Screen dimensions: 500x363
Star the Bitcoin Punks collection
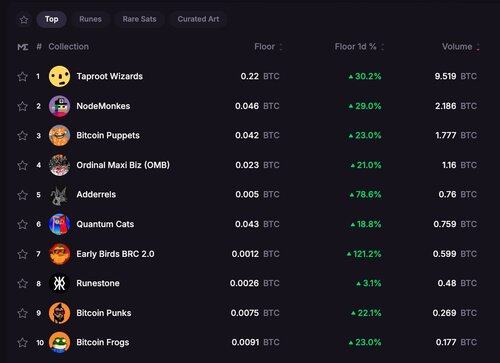point(22,313)
